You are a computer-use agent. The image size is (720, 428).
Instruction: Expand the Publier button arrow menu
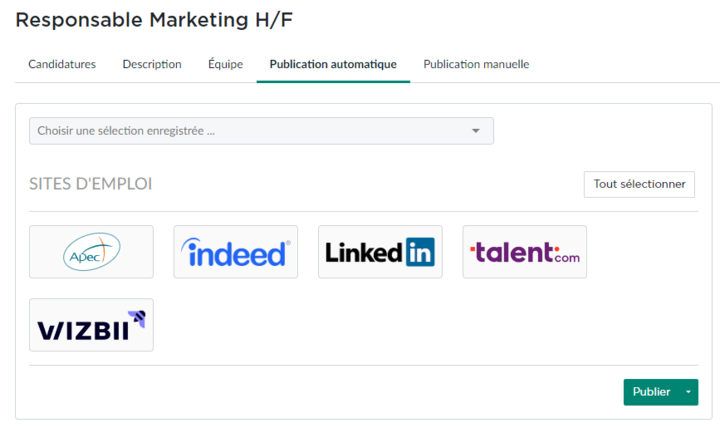(688, 392)
